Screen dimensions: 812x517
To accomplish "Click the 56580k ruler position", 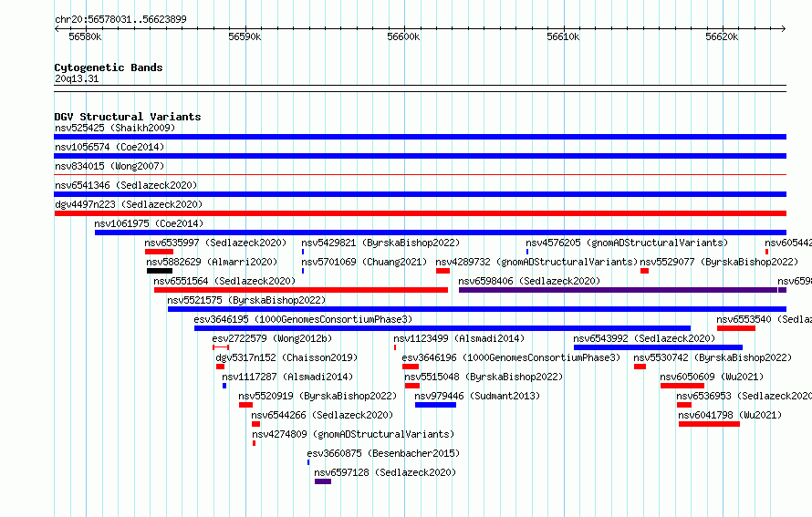I will pyautogui.click(x=85, y=37).
